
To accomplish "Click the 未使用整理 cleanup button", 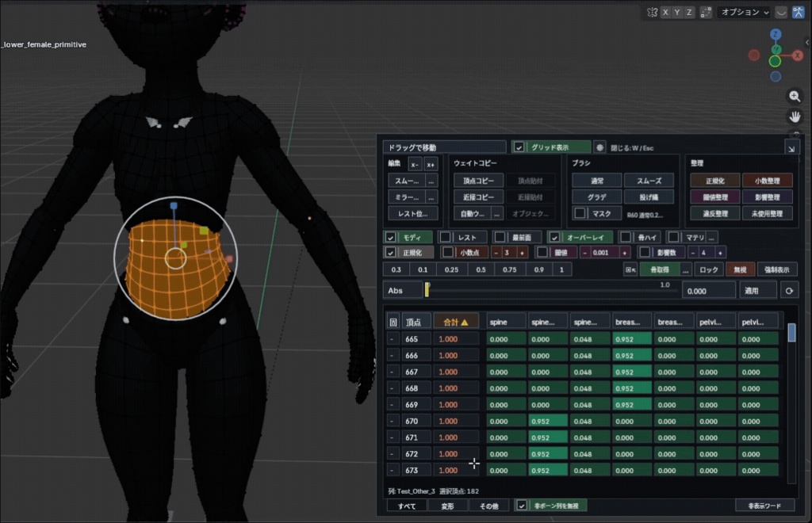I will click(767, 214).
